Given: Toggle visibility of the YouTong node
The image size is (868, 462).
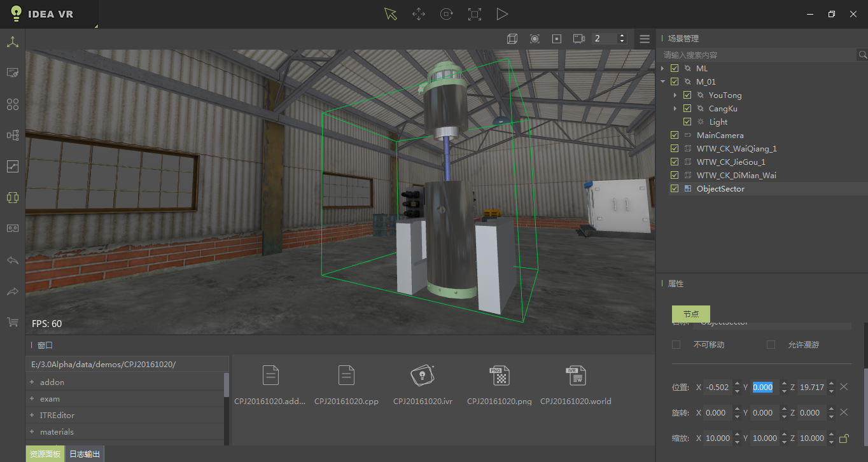Looking at the screenshot, I should pyautogui.click(x=687, y=94).
